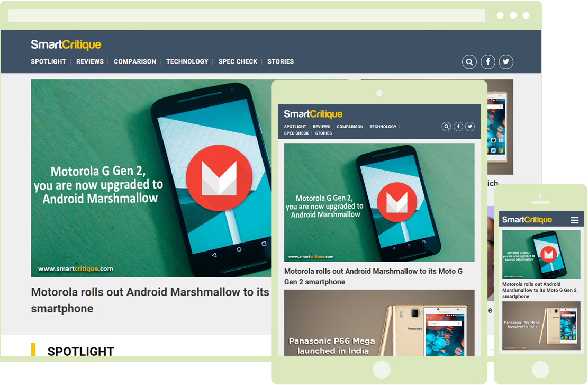Open the Facebook icon in the tablet view
This screenshot has height=385, width=588.
[x=458, y=127]
